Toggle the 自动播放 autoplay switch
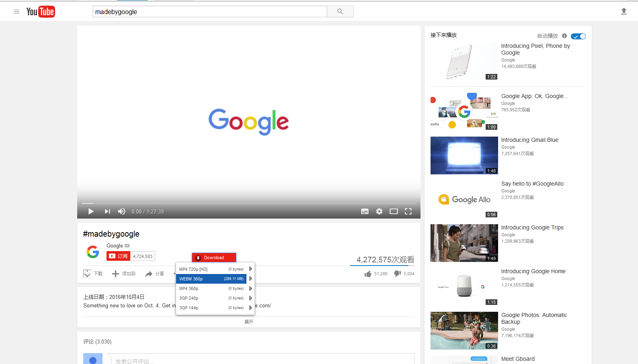The image size is (638, 364). pos(578,36)
